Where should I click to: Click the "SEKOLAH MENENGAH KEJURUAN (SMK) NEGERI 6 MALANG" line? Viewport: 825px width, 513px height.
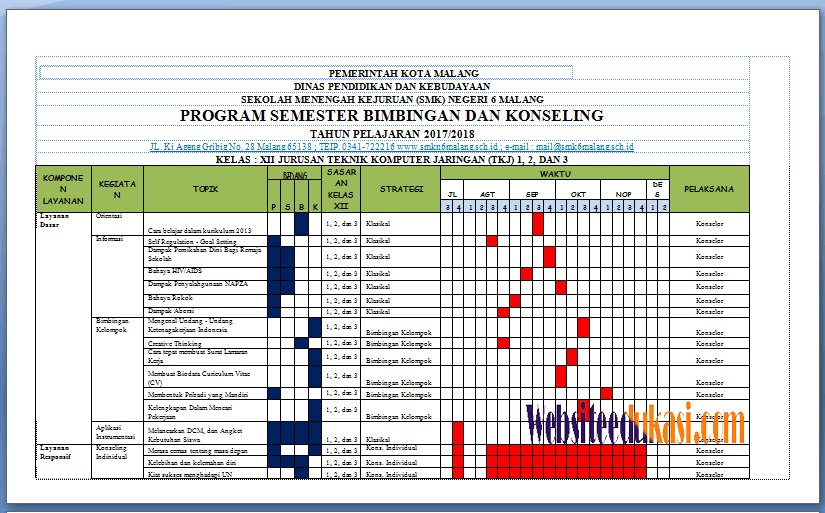[x=392, y=99]
